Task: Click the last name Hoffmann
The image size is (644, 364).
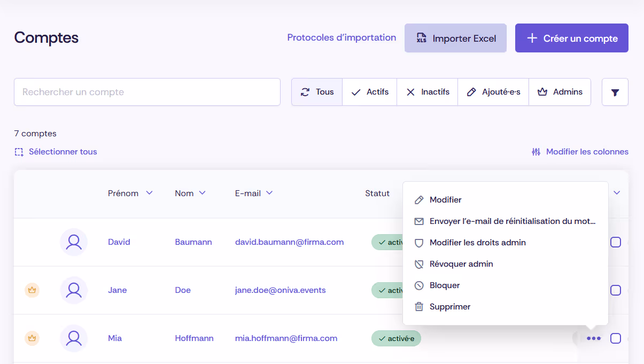Action: pyautogui.click(x=194, y=338)
